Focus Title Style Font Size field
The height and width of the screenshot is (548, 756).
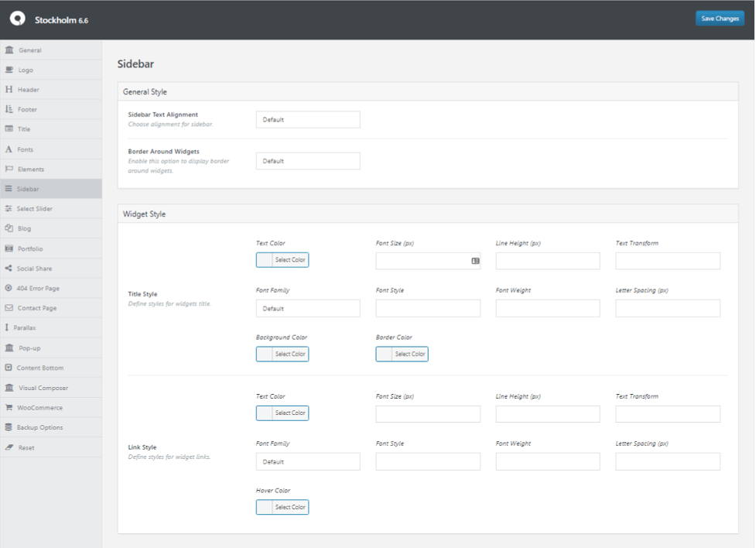pyautogui.click(x=428, y=261)
